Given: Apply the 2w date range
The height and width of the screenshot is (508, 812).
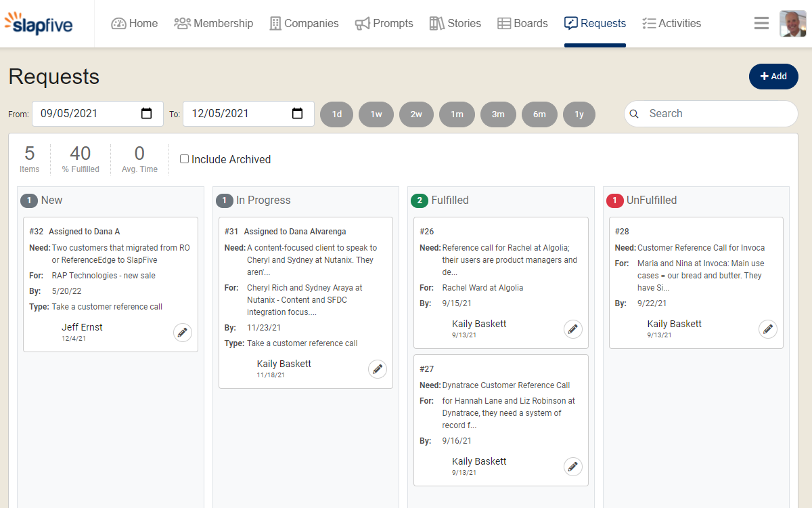Looking at the screenshot, I should [416, 114].
